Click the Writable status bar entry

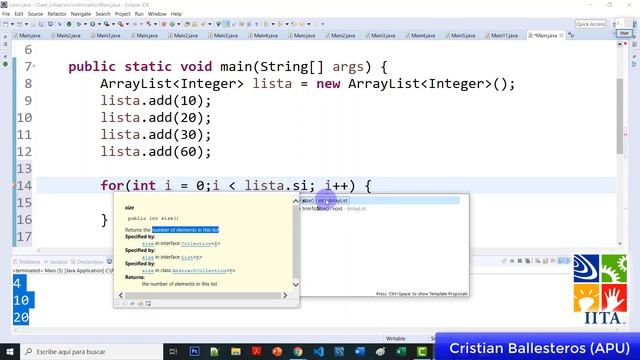click(396, 338)
